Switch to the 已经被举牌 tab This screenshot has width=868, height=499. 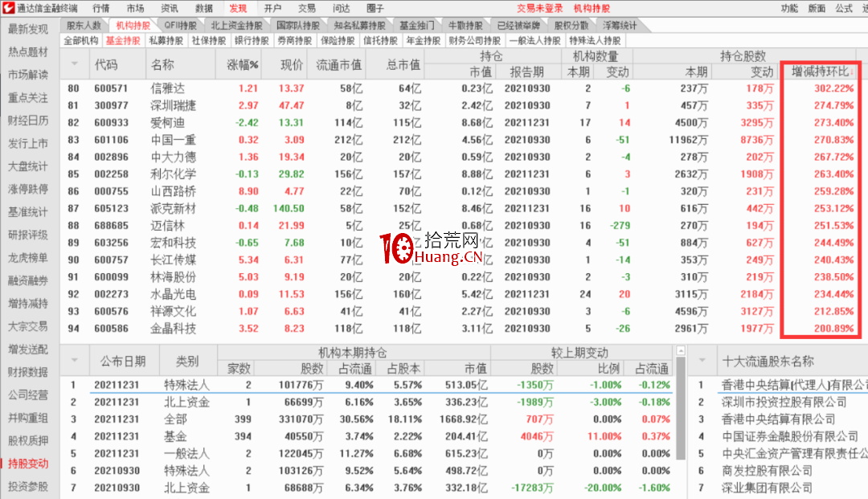[x=518, y=26]
